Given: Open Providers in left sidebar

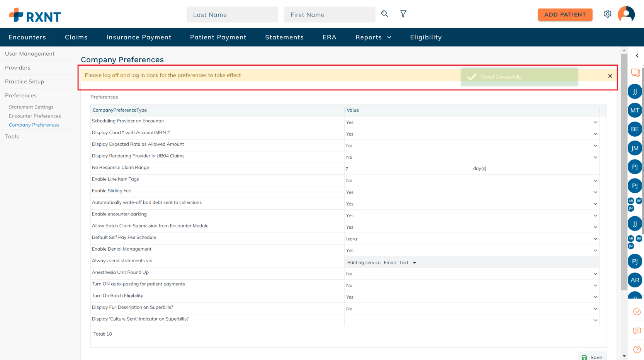Looking at the screenshot, I should tap(18, 68).
